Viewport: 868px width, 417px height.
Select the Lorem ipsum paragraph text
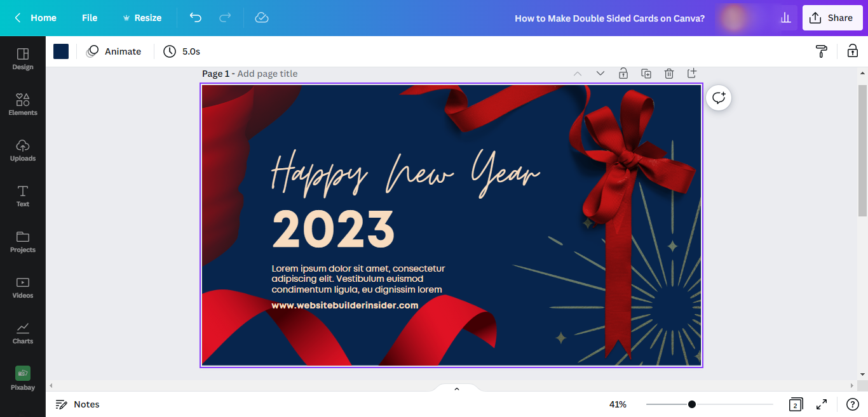(x=358, y=279)
